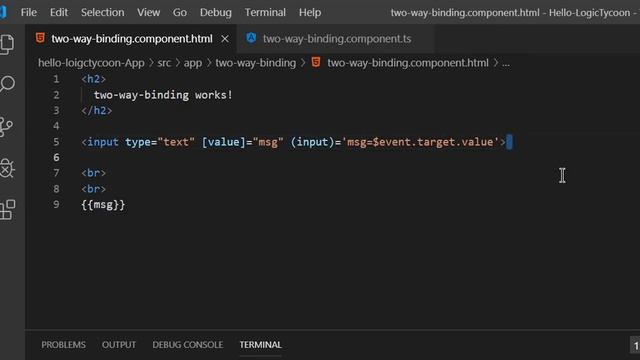The image size is (640, 360).
Task: Click hello-loigctycoon-App in the breadcrumb
Action: pyautogui.click(x=91, y=63)
